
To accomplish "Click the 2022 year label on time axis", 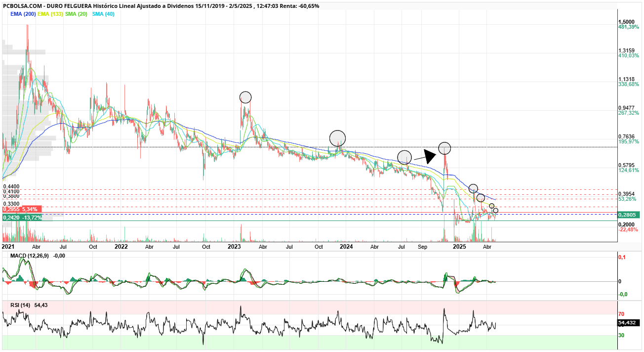I will 121,246.
